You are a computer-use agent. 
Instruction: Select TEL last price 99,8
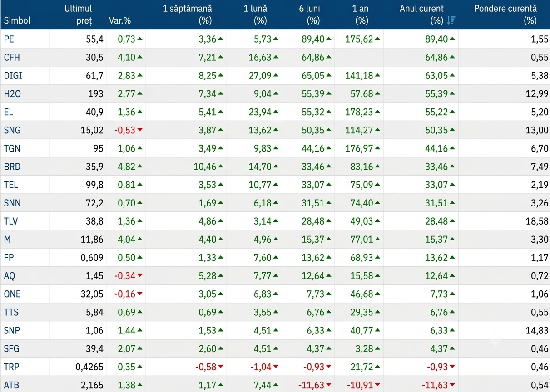coord(94,185)
